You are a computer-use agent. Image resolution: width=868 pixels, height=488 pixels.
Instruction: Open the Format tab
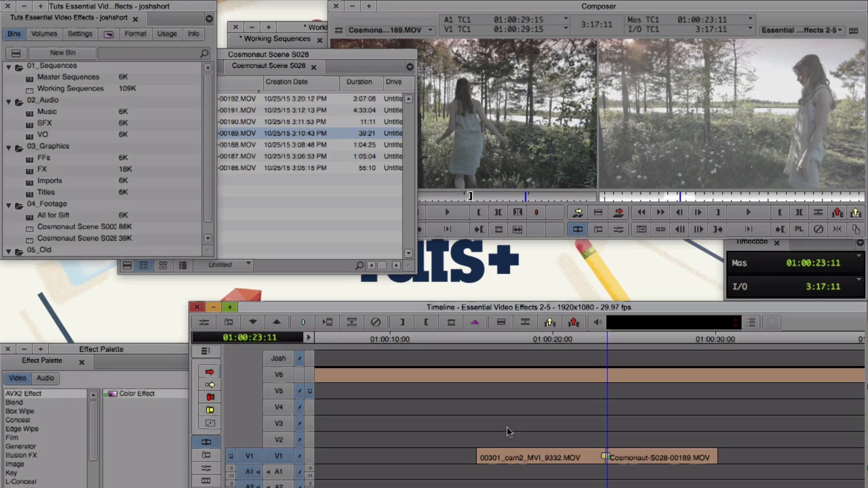[135, 34]
